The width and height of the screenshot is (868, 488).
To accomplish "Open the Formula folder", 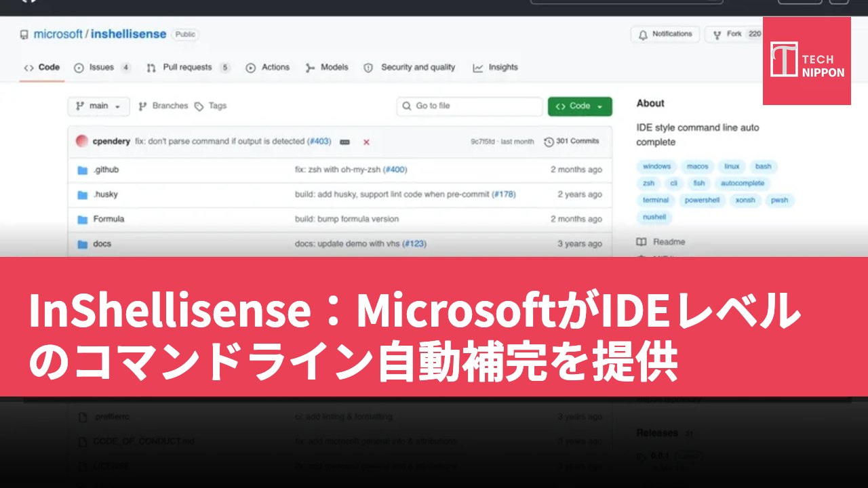I will pyautogui.click(x=108, y=220).
